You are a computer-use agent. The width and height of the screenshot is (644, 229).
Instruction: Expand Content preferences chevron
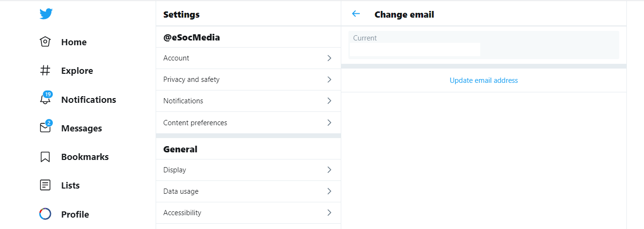(x=329, y=122)
